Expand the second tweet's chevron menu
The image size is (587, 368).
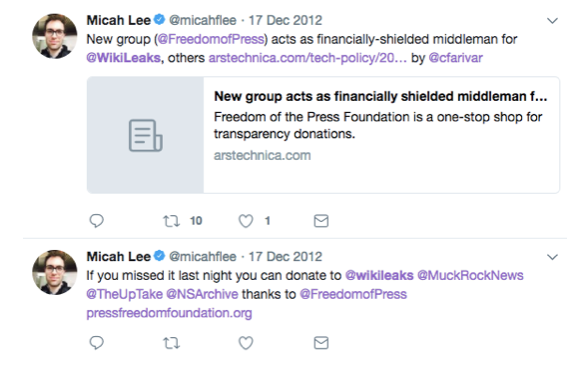(x=553, y=257)
